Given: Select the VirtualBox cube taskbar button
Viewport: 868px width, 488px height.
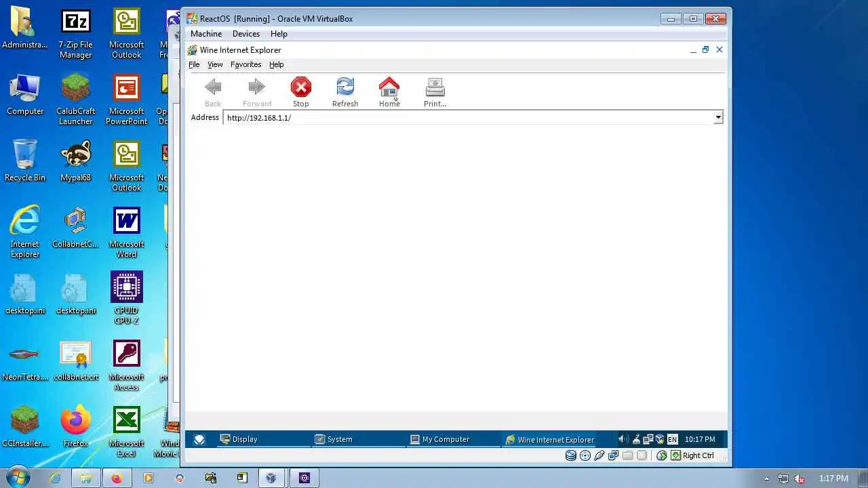Looking at the screenshot, I should (x=271, y=479).
